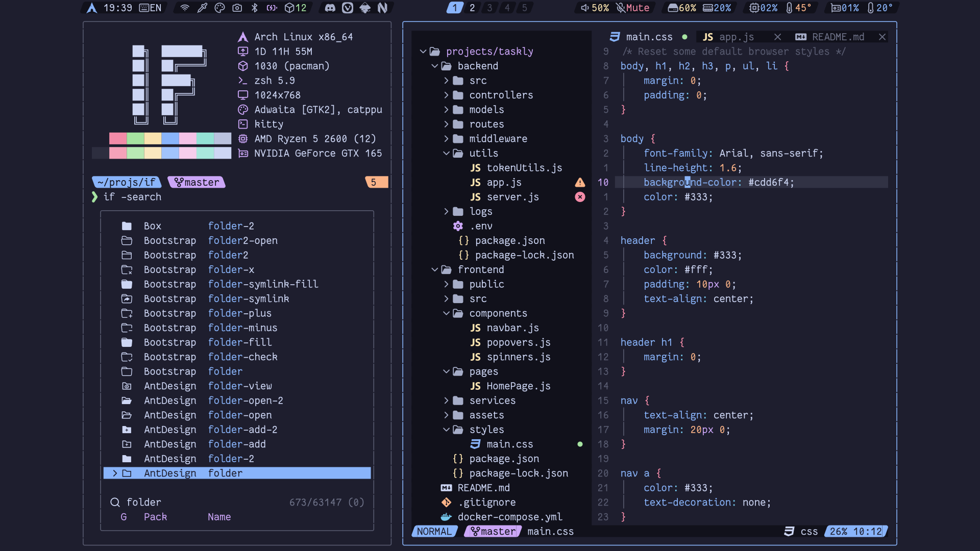Click the screenshot camera icon
980x551 pixels.
237,8
